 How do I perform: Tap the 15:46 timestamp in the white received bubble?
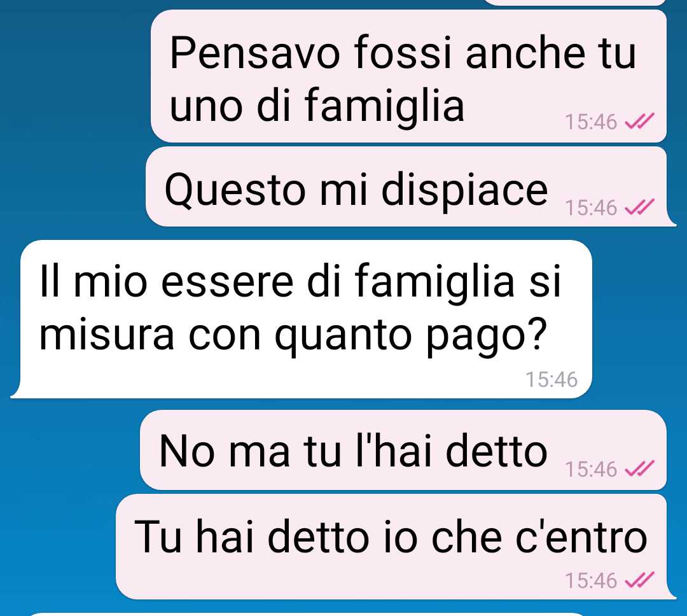coord(552,380)
